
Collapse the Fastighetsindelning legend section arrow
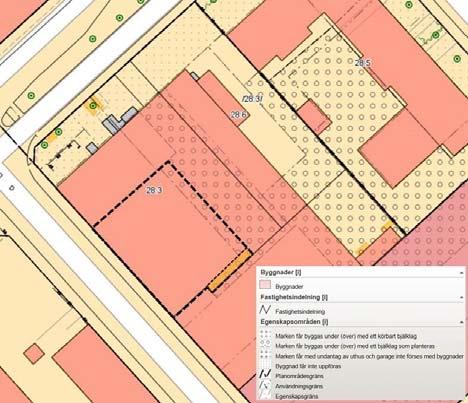click(461, 297)
